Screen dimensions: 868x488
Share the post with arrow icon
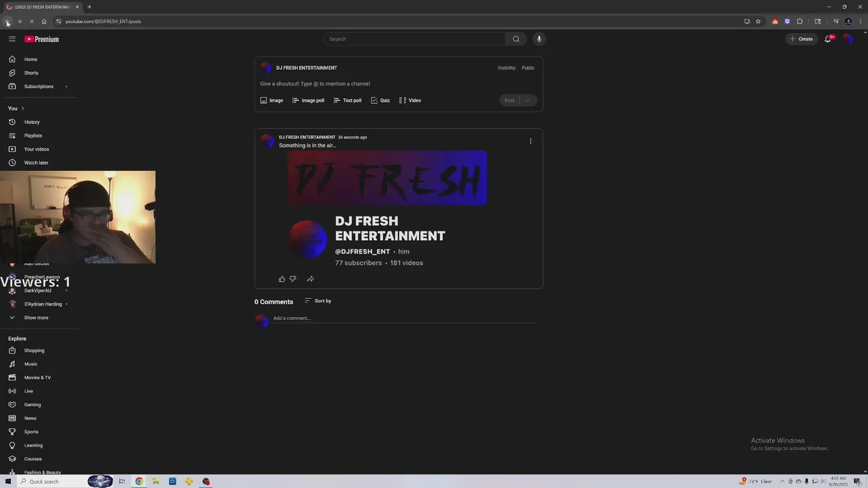pyautogui.click(x=310, y=279)
